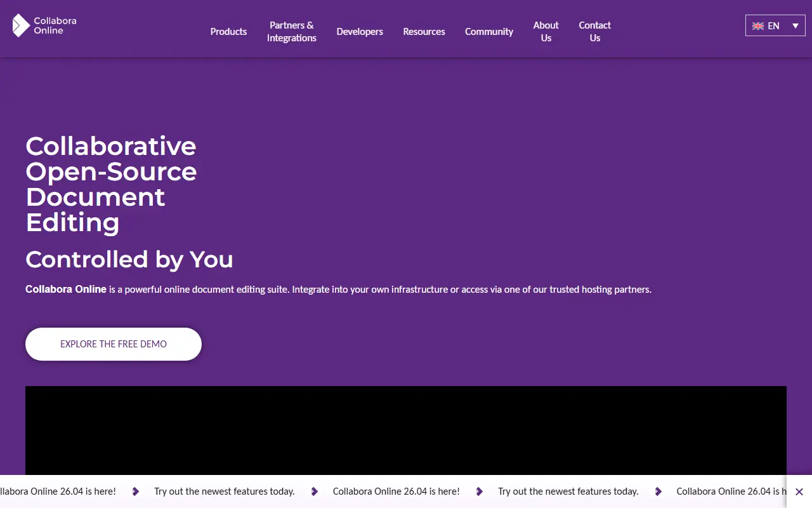The height and width of the screenshot is (508, 812).
Task: Open the Resources menu
Action: click(x=424, y=32)
